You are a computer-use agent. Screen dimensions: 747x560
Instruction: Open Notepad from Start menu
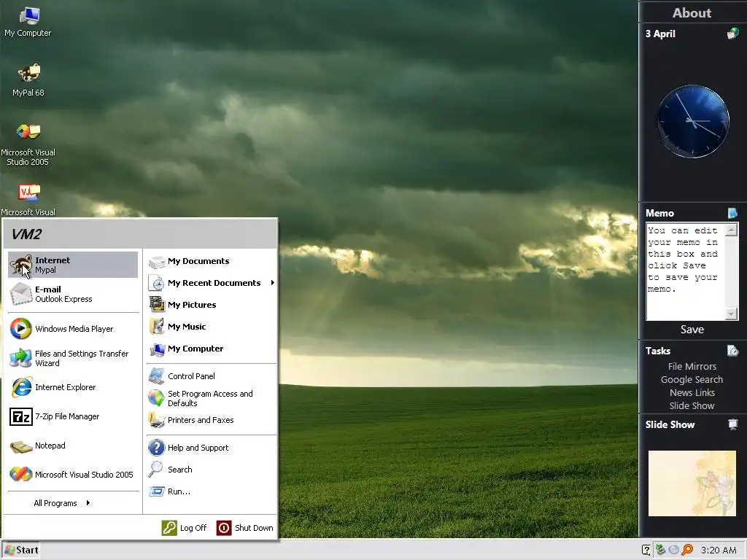(73, 446)
